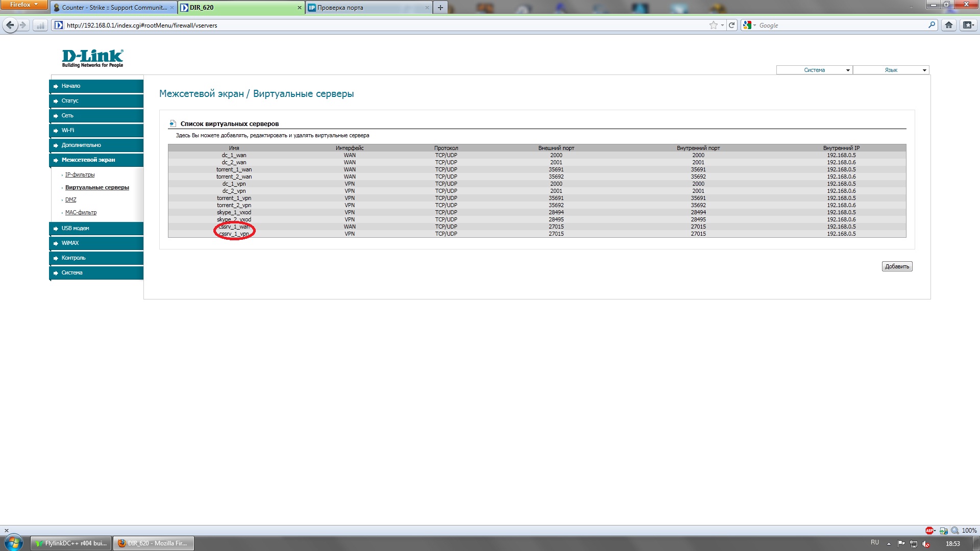This screenshot has height=551, width=980.
Task: Reload the page with refresh icon
Action: (731, 25)
